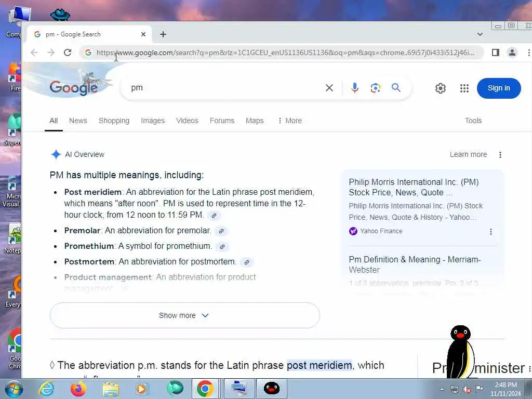Viewport: 532px width, 399px height.
Task: Expand the AI Overview with Show more
Action: [184, 315]
